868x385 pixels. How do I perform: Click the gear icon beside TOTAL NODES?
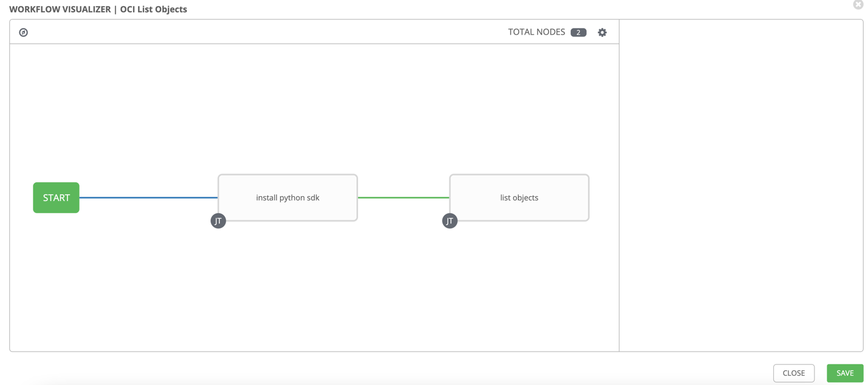click(602, 32)
